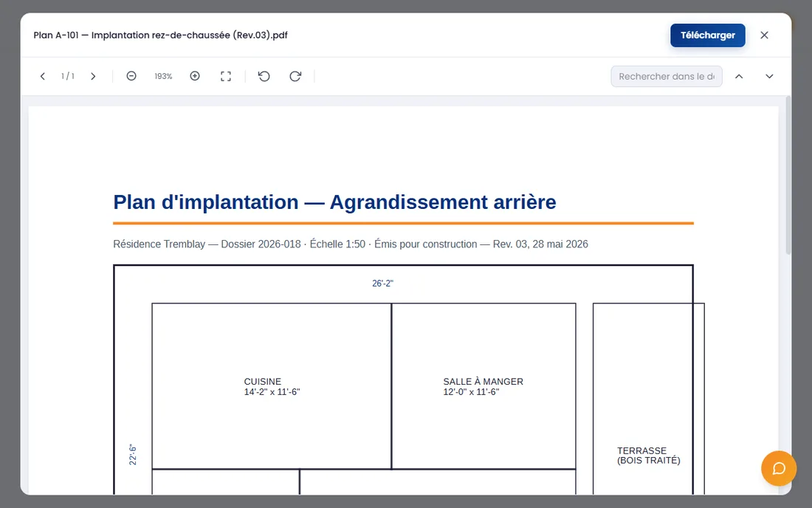Zoom in with the plus icon
The height and width of the screenshot is (508, 812).
tap(195, 76)
